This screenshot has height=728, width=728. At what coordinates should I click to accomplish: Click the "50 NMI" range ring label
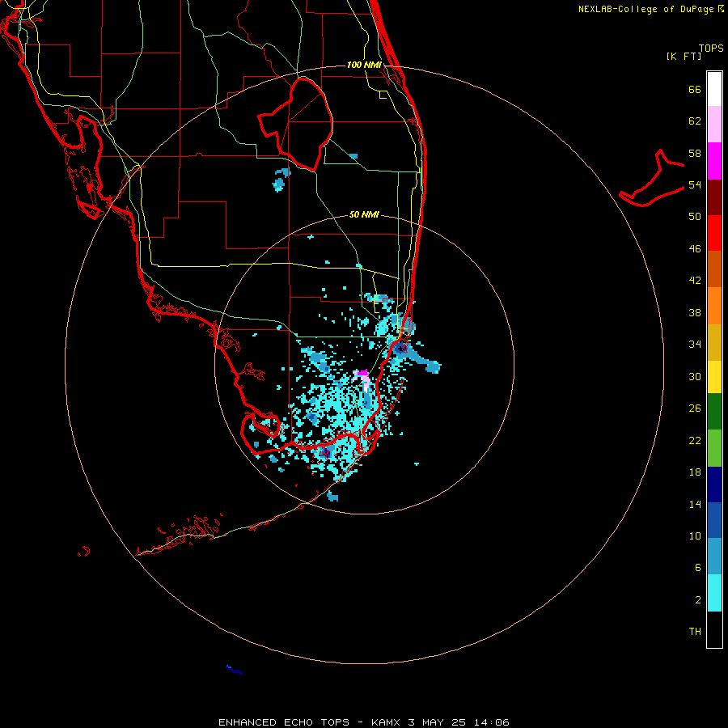364,214
